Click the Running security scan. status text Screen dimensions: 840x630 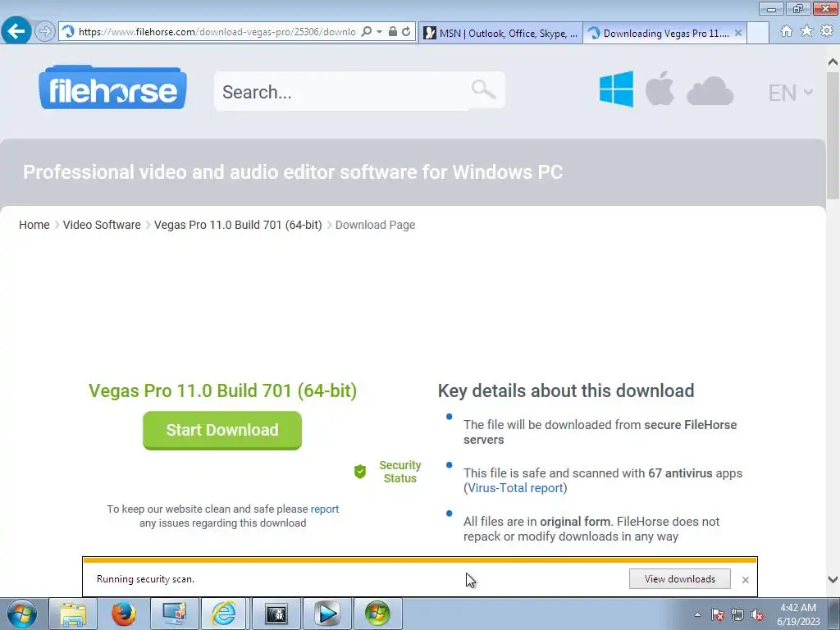(x=145, y=579)
